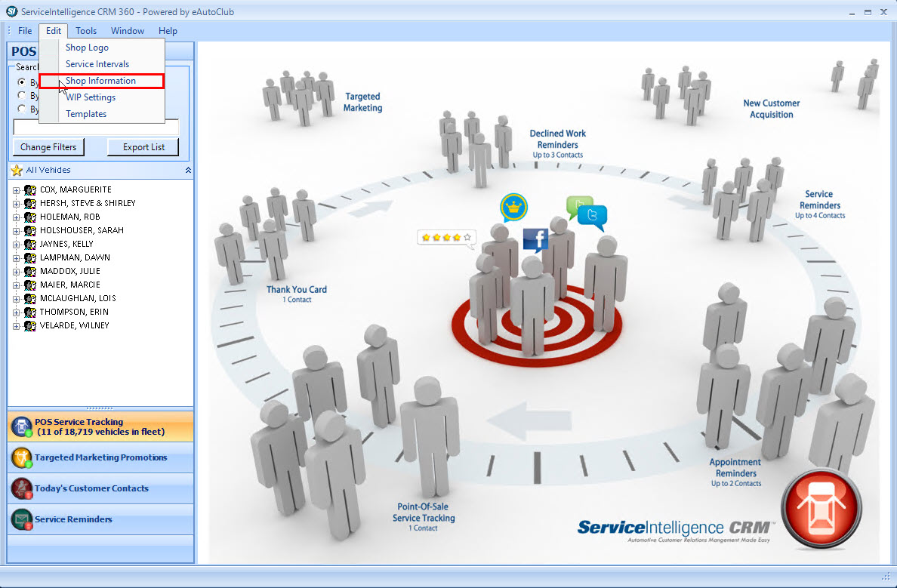Open Targeted Marketing Promotions panel
This screenshot has width=897, height=588.
tap(100, 457)
